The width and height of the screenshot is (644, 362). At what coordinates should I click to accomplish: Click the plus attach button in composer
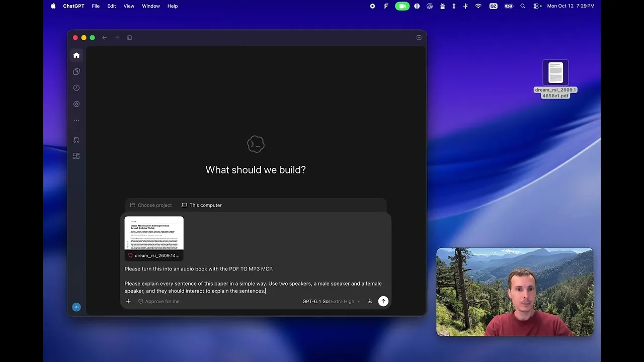click(x=128, y=301)
